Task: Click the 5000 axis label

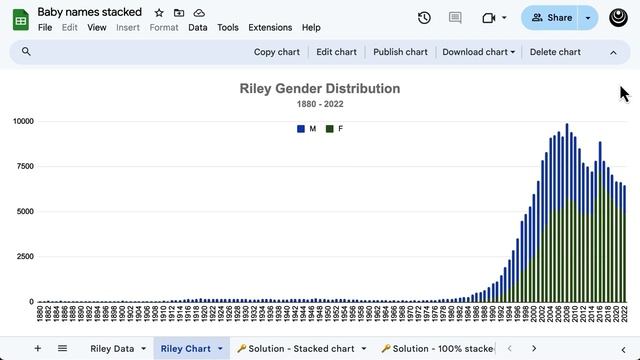Action: click(25, 211)
